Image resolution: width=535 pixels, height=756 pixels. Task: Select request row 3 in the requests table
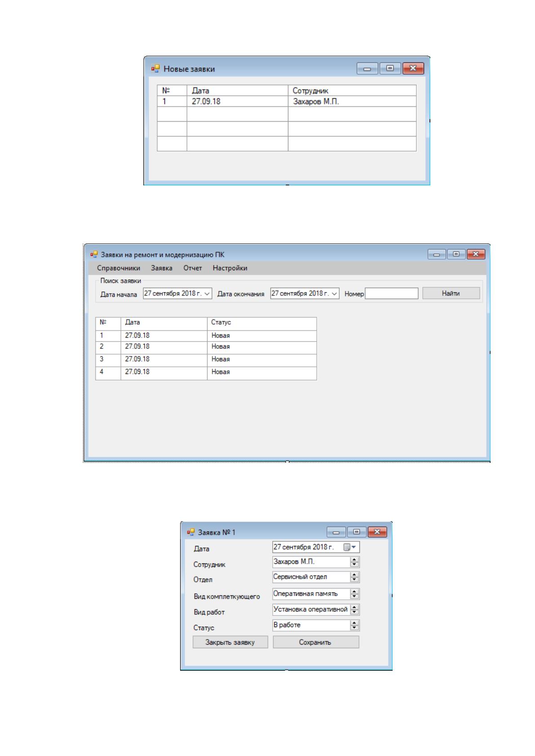click(x=206, y=360)
